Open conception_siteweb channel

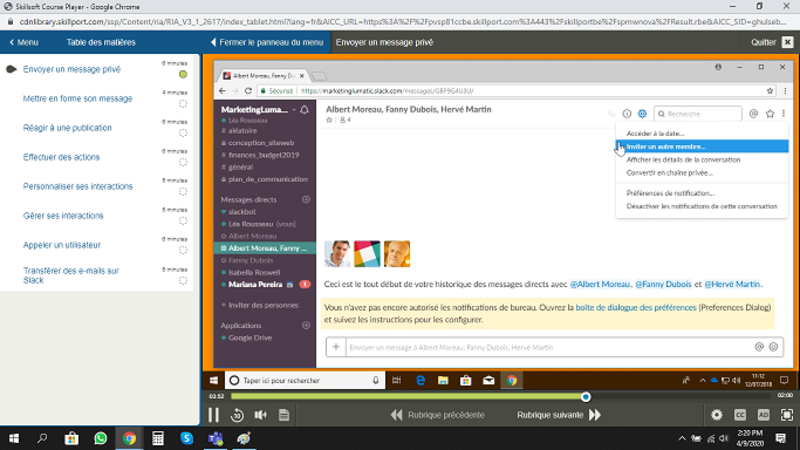(261, 143)
